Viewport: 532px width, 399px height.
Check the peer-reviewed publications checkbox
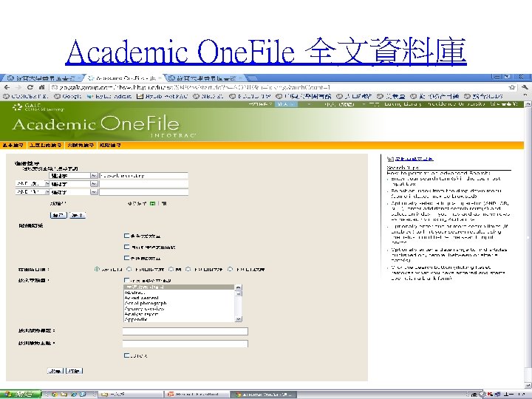(126, 247)
